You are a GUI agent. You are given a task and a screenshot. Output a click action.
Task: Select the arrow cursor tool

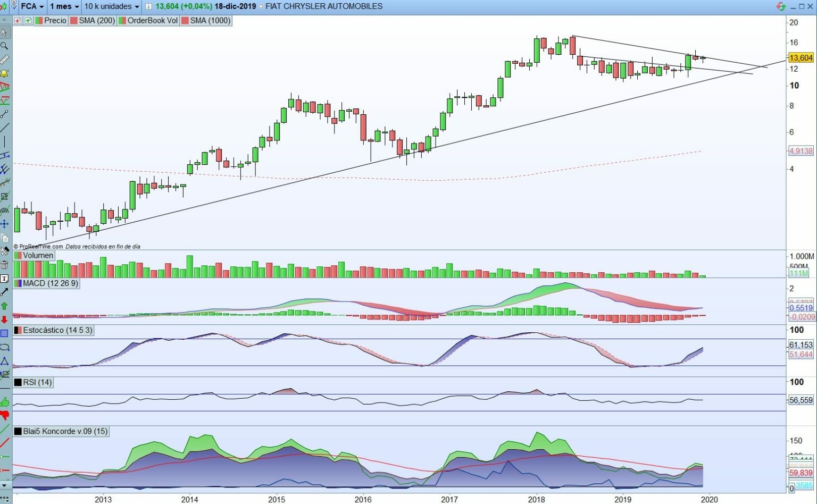(x=4, y=32)
